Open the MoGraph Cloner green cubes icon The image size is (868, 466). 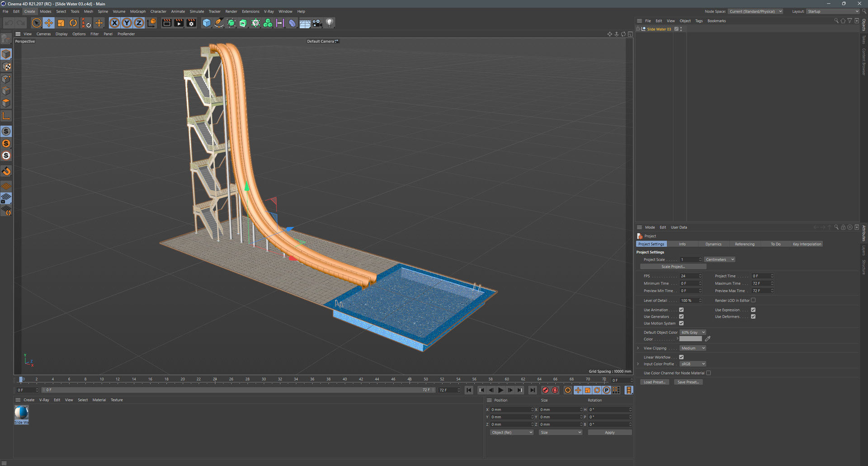point(268,23)
